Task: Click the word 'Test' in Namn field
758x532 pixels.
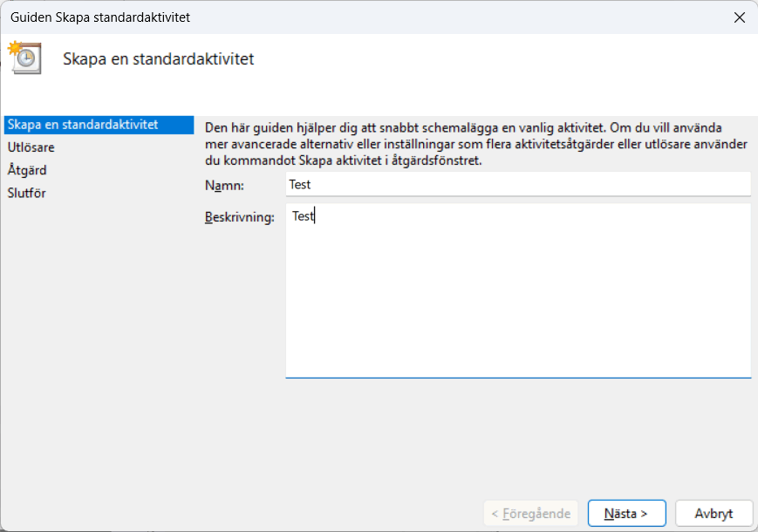Action: coord(299,185)
